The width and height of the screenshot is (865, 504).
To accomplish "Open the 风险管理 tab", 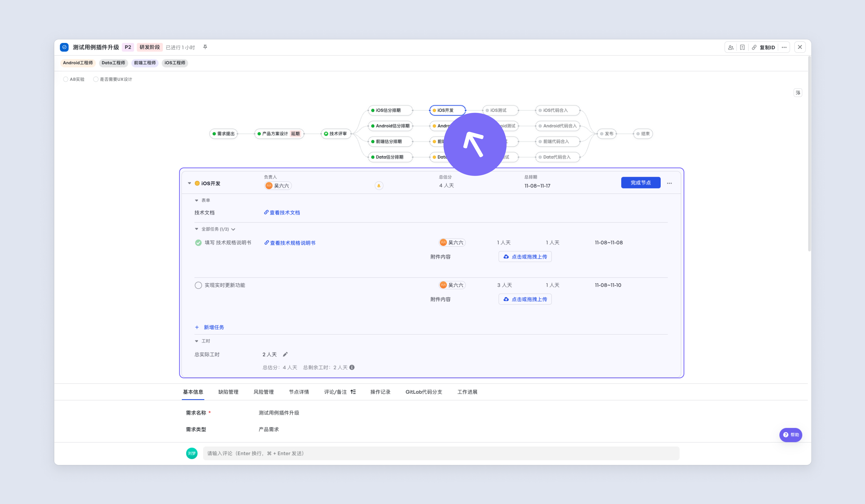I will (264, 391).
